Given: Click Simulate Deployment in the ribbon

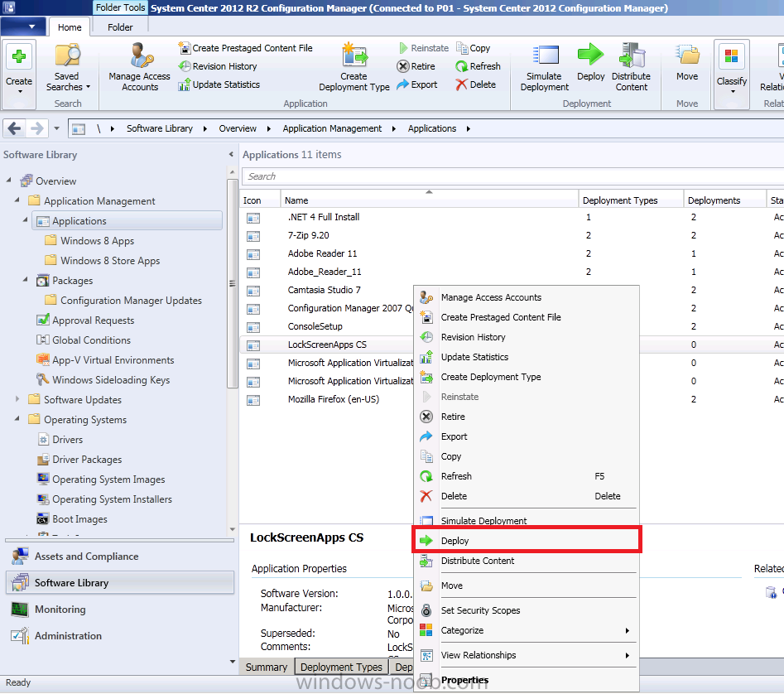Looking at the screenshot, I should click(544, 68).
